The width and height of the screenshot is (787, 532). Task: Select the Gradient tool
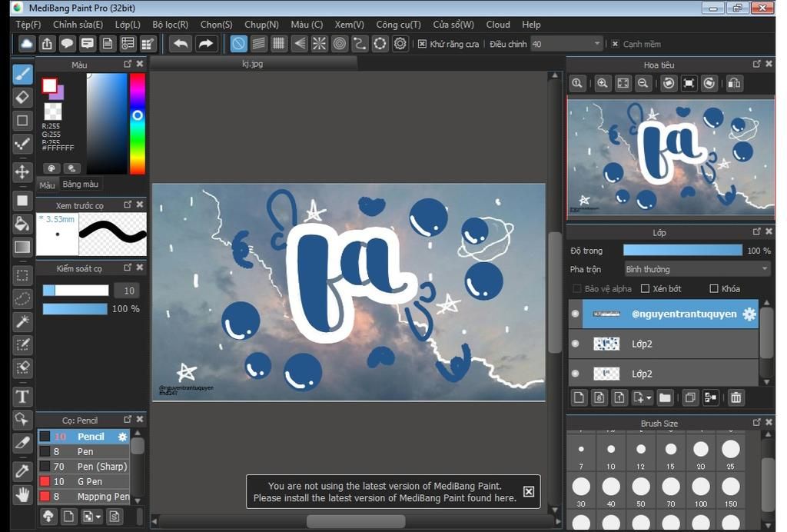(x=22, y=247)
